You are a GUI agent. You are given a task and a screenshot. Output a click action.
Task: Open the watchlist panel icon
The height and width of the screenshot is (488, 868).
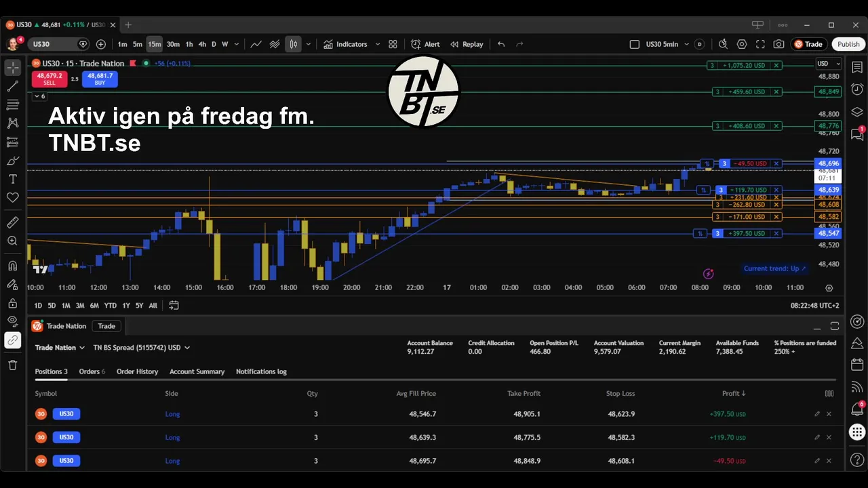tap(857, 68)
